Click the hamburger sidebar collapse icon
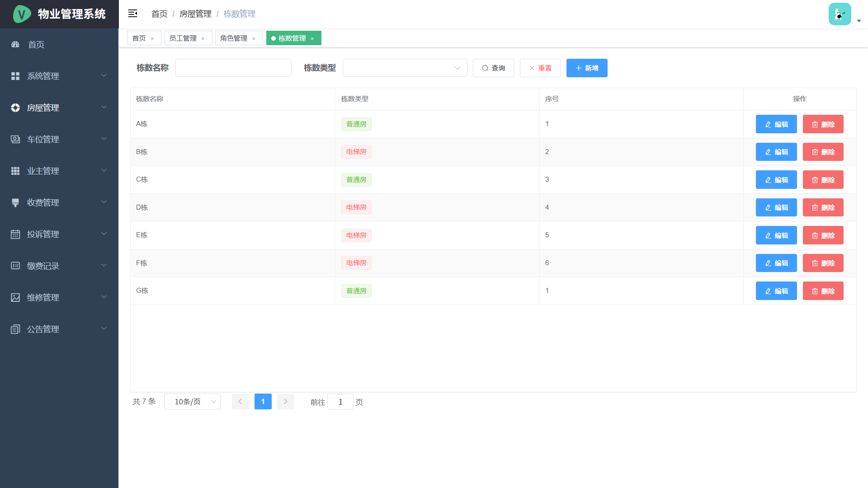868x488 pixels. [132, 14]
